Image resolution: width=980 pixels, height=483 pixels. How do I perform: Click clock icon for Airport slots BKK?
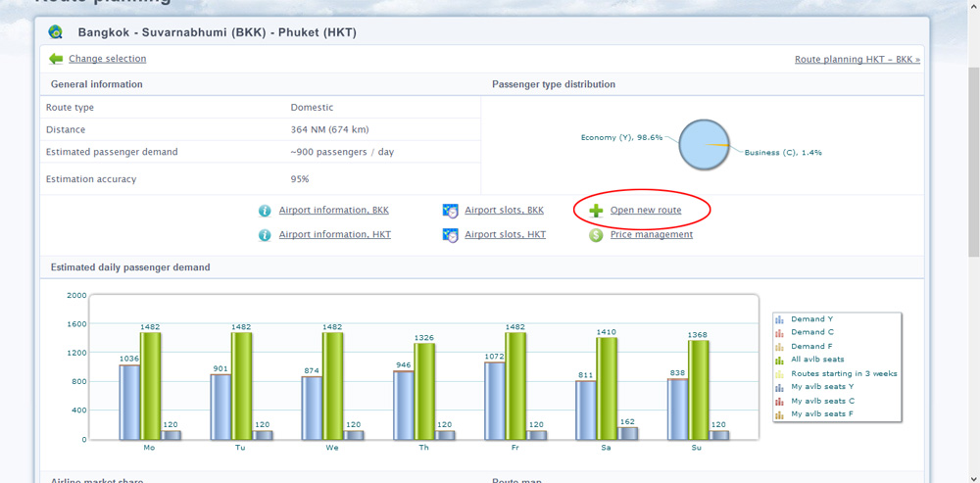(x=451, y=211)
